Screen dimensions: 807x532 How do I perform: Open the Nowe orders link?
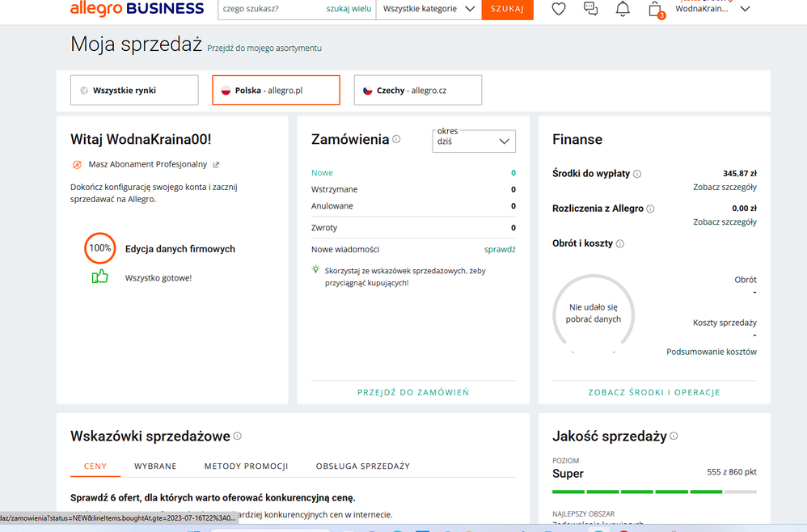[322, 173]
